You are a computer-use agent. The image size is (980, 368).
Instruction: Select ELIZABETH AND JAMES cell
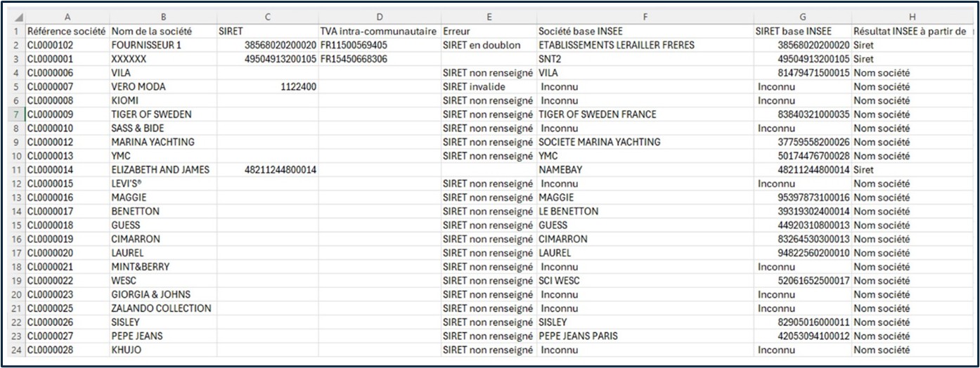coord(163,170)
